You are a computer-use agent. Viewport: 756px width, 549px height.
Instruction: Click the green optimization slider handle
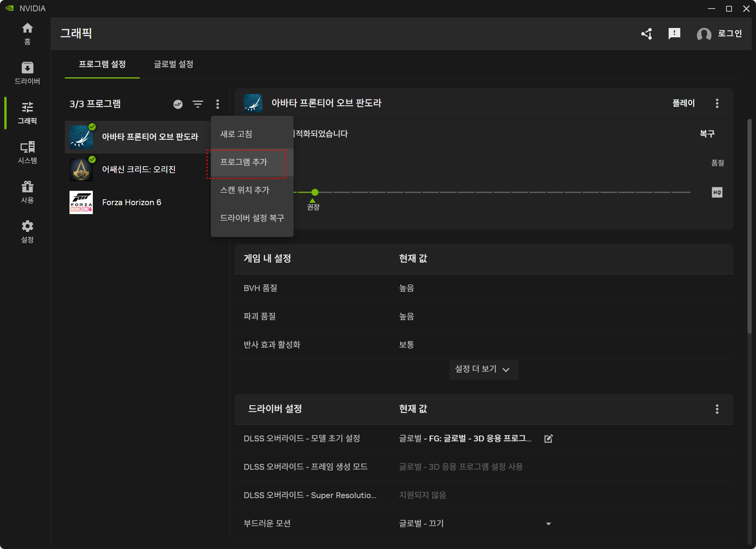[315, 192]
